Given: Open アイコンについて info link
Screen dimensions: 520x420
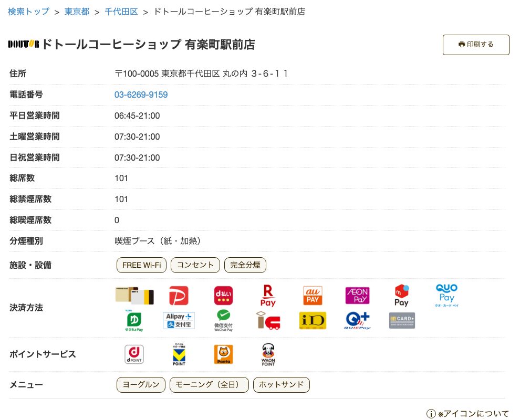Looking at the screenshot, I should (x=467, y=413).
